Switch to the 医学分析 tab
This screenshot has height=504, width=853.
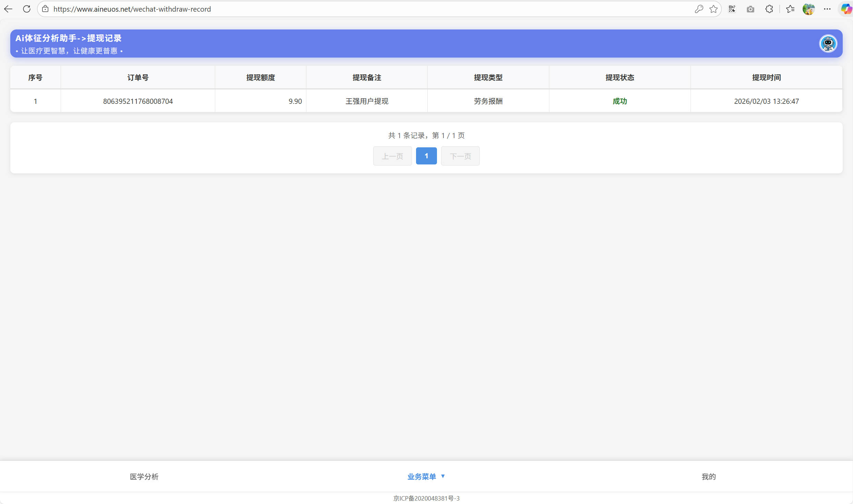144,477
